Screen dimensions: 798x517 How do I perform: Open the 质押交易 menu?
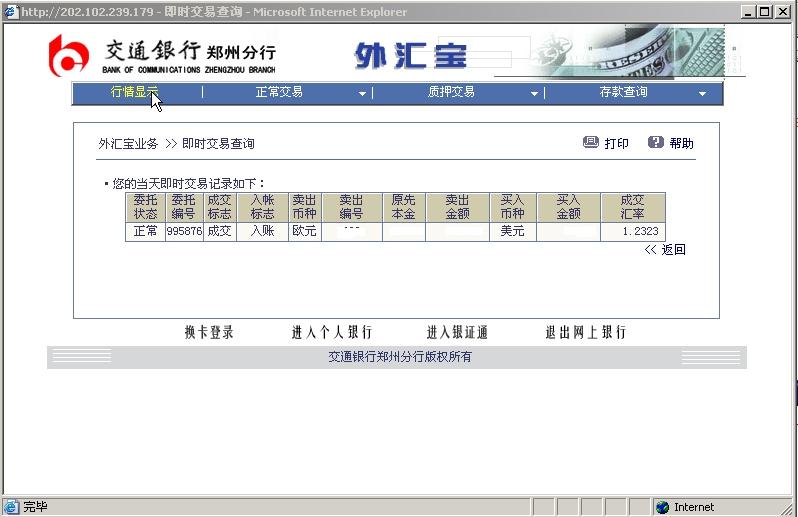pos(451,92)
